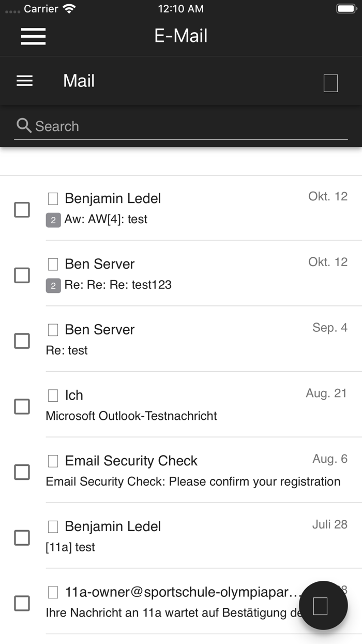The height and width of the screenshot is (644, 362).
Task: Open the Mail folder navigation menu
Action: click(x=24, y=81)
